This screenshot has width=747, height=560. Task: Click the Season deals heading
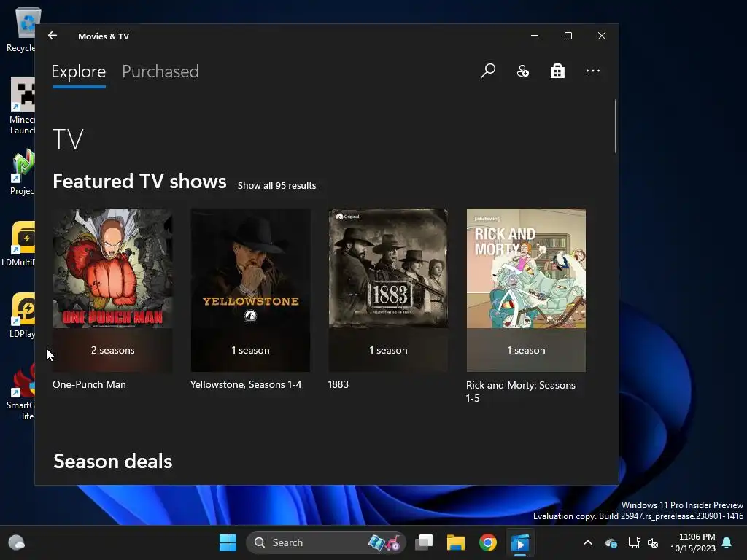coord(113,461)
